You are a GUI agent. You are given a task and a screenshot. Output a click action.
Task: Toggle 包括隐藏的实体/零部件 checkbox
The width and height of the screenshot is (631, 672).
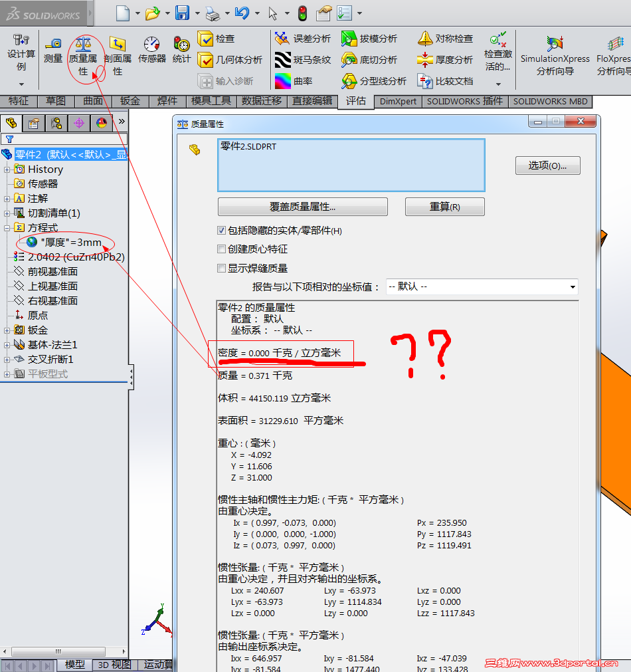click(x=221, y=231)
